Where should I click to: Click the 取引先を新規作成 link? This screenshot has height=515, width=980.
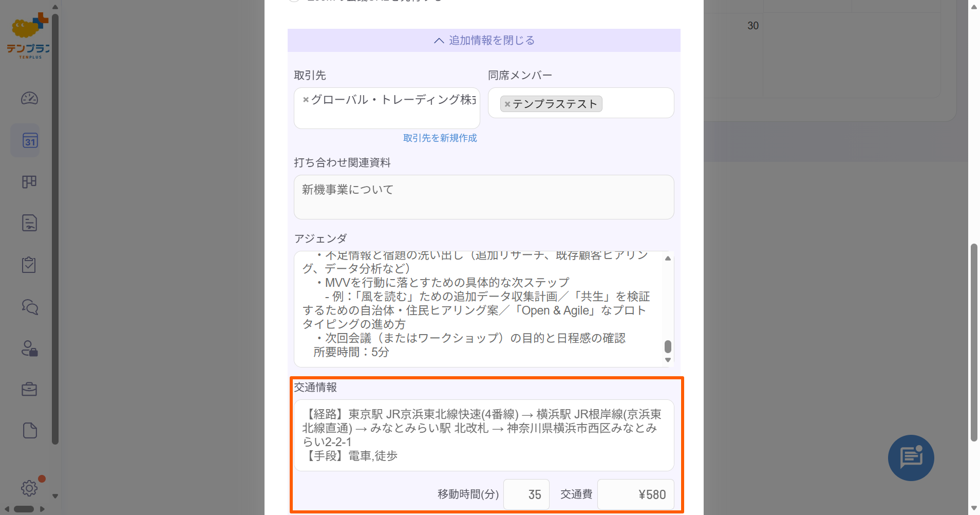point(440,138)
